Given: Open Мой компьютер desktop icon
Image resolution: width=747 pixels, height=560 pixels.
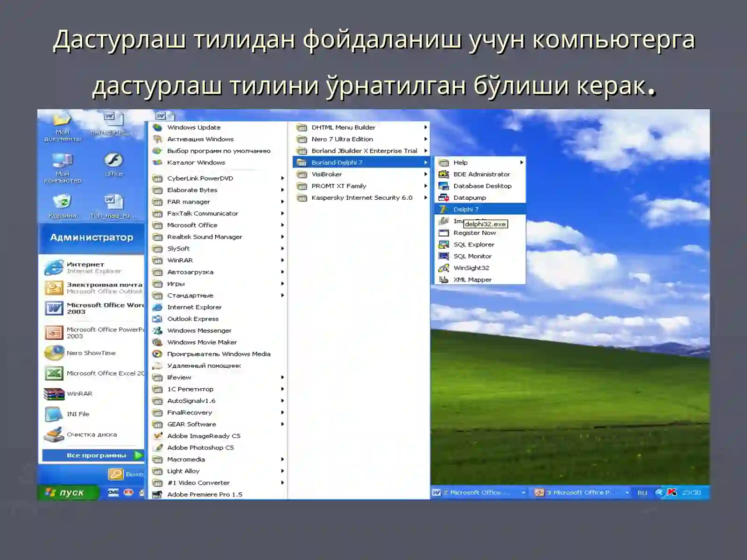Looking at the screenshot, I should pyautogui.click(x=63, y=167).
